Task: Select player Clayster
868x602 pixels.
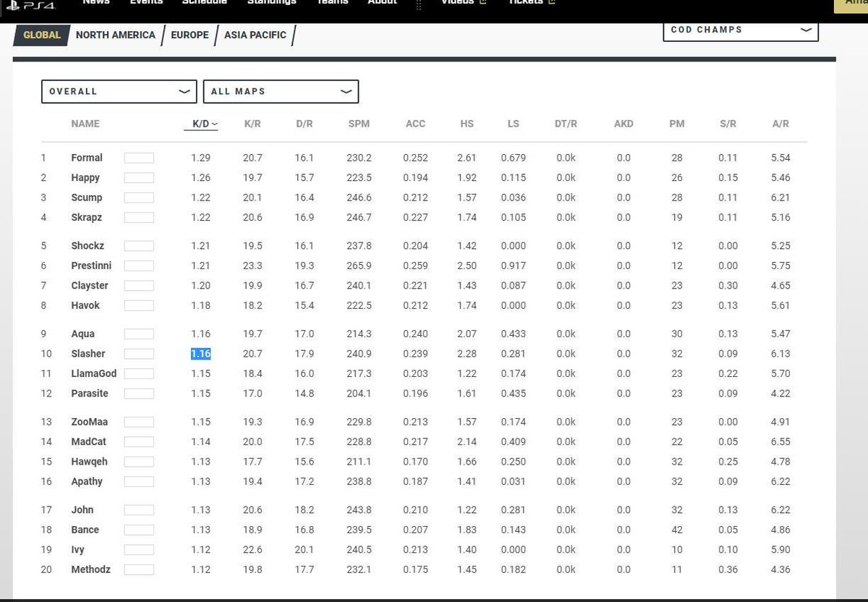Action: click(90, 286)
